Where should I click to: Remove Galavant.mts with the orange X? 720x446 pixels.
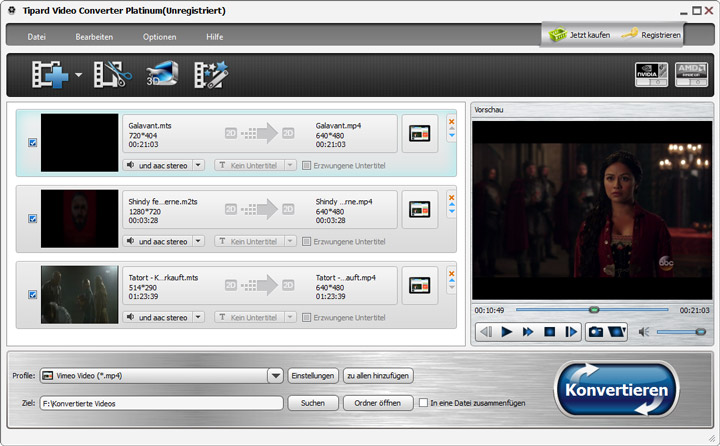(x=451, y=122)
